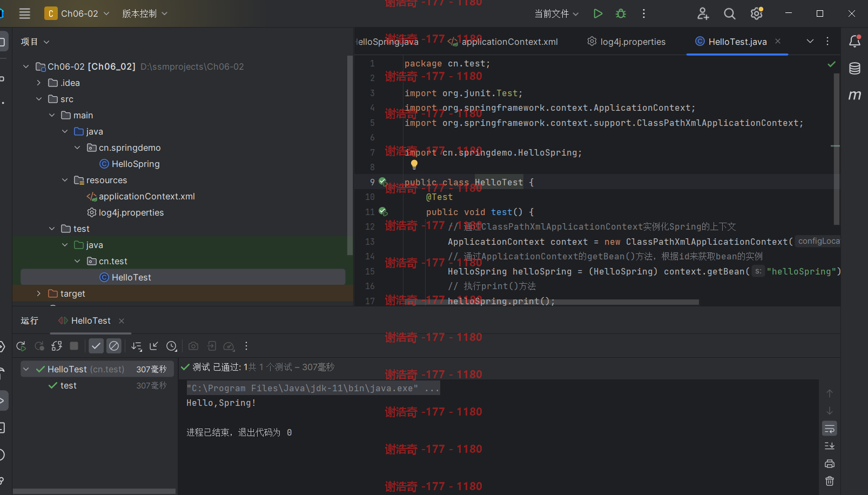The height and width of the screenshot is (495, 868).
Task: Open test history clock icon
Action: 172,346
